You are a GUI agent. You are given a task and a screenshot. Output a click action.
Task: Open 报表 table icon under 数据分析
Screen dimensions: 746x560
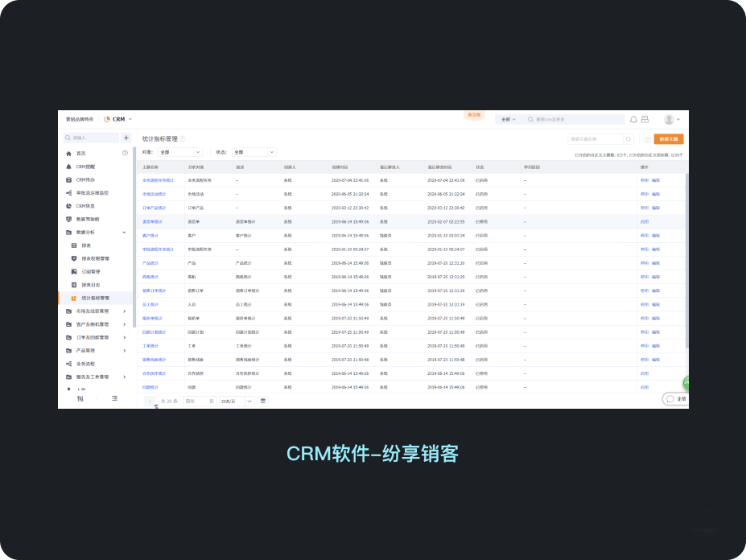pos(74,245)
